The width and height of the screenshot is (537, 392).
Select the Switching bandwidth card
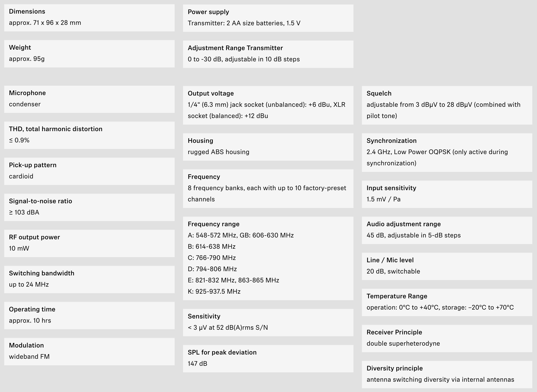[x=89, y=280]
